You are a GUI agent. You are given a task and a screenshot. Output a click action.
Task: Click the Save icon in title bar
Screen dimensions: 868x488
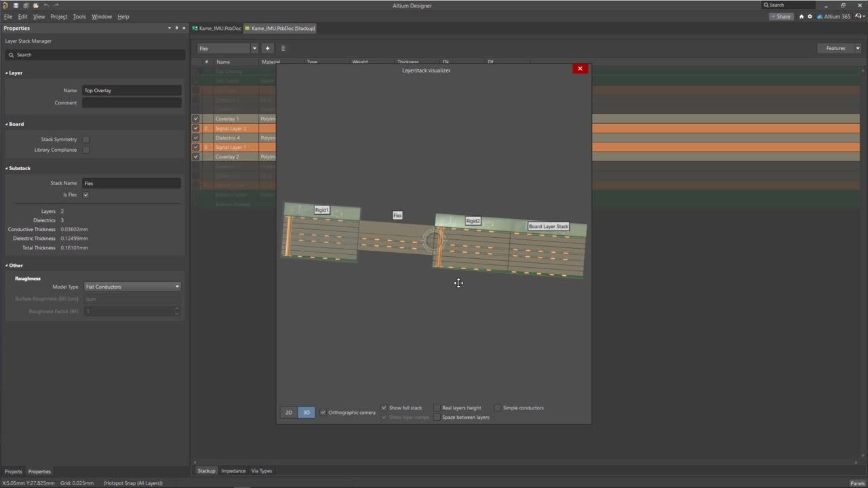(16, 5)
